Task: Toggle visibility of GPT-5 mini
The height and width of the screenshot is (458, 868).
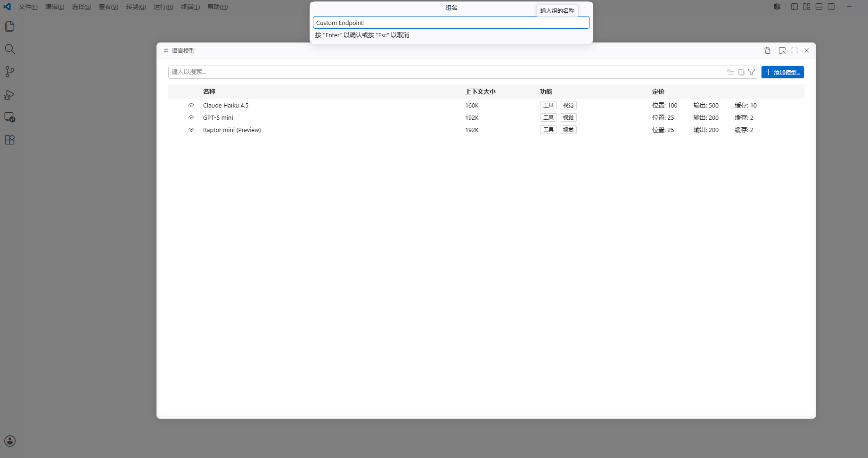Action: (191, 117)
